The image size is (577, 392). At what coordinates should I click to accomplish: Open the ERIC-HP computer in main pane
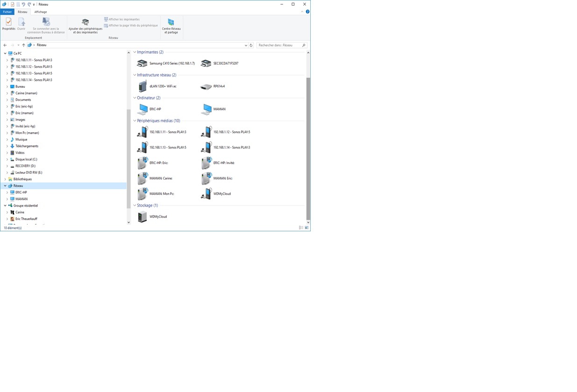(x=142, y=109)
